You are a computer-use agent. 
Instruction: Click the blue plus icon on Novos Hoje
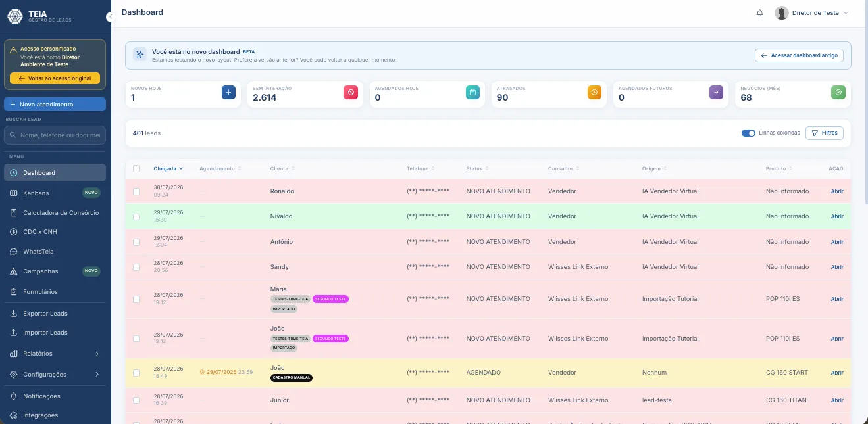click(x=229, y=93)
